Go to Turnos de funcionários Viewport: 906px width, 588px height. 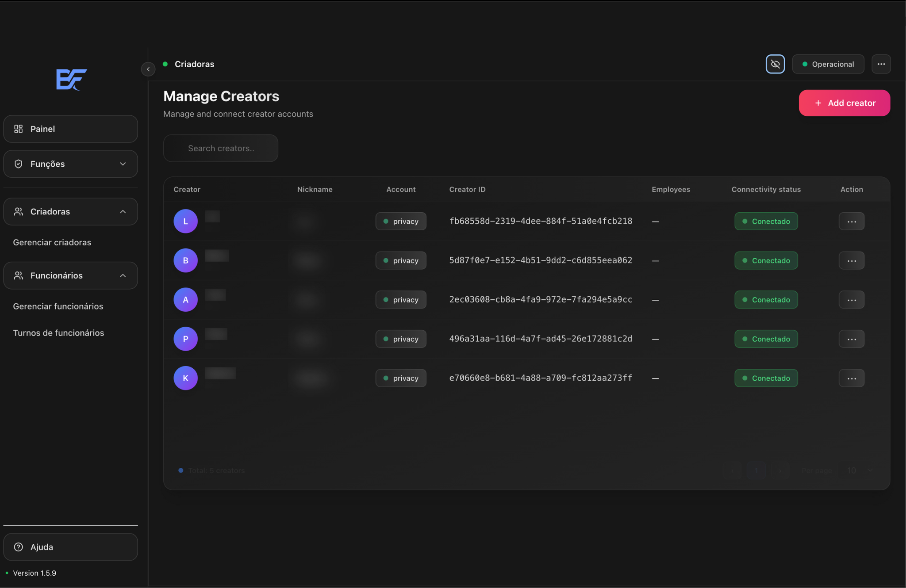click(58, 333)
